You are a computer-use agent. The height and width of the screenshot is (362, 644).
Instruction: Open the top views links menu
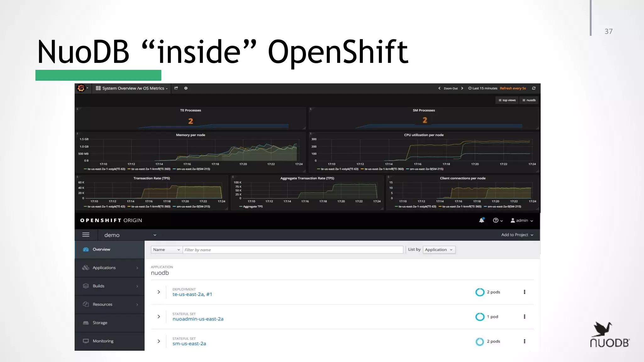pos(507,100)
